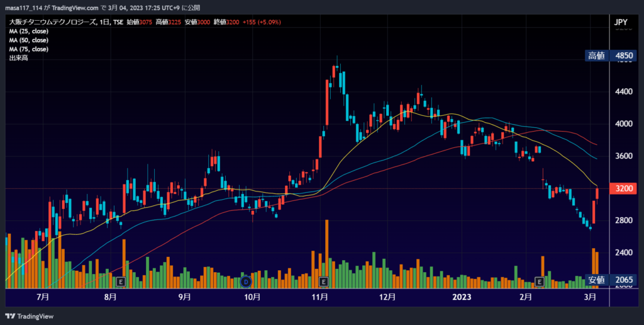Click the 高値 4850 price label

tap(611, 55)
